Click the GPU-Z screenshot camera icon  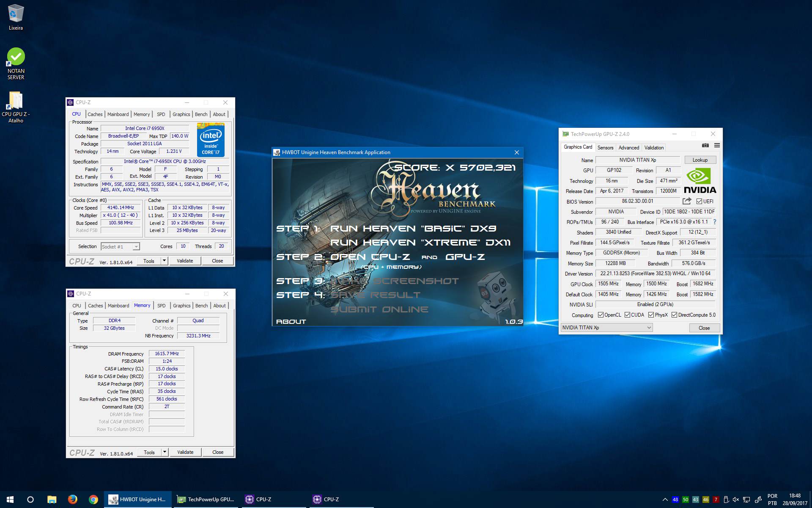click(x=705, y=145)
